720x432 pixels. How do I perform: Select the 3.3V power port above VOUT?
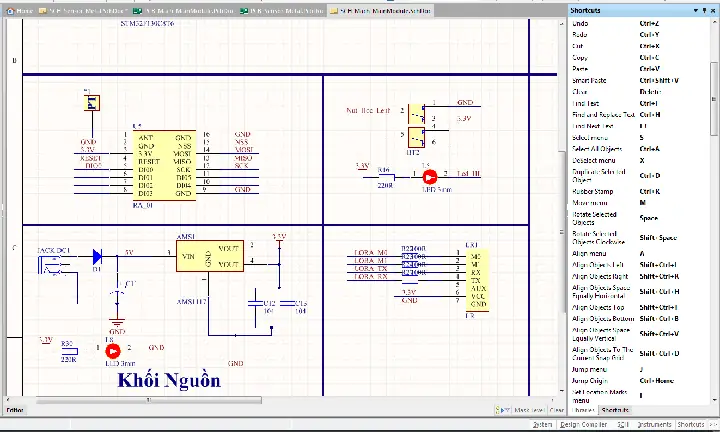coord(279,240)
